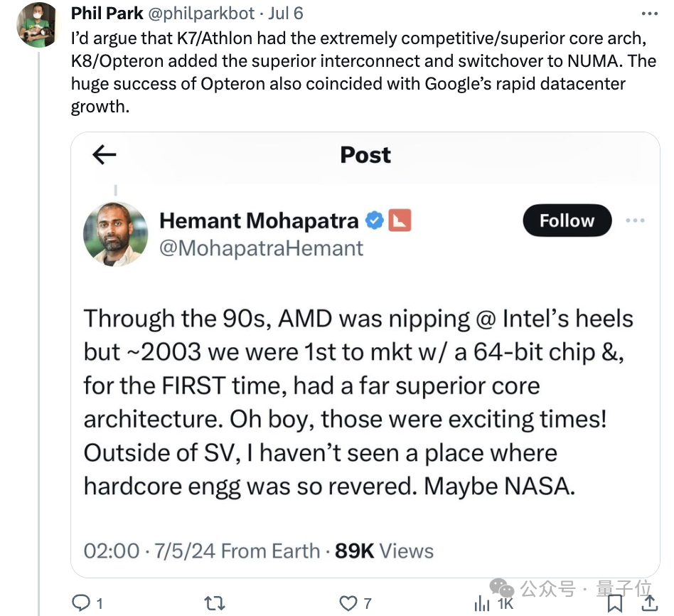The height and width of the screenshot is (616, 674).
Task: Like the tweet with the heart icon
Action: coord(348,603)
